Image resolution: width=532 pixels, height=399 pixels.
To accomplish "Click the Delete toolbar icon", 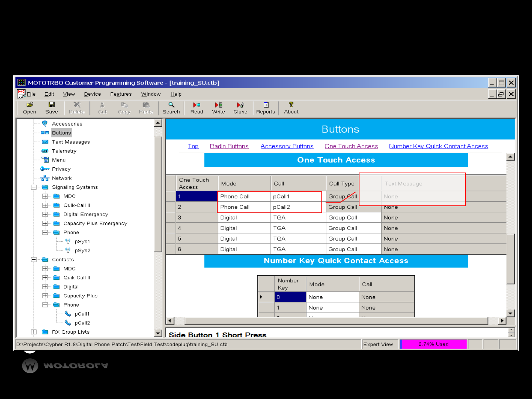I will coord(76,105).
